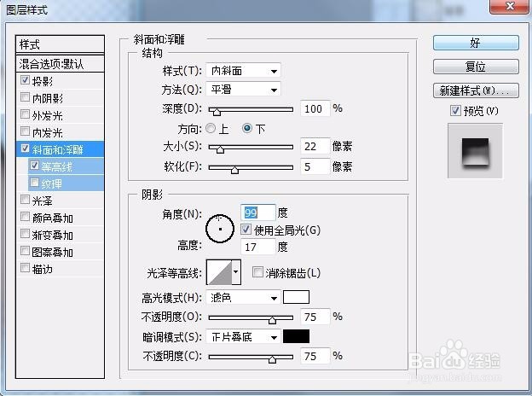Open the 纹理 sub-item settings
532x396 pixels.
66,183
